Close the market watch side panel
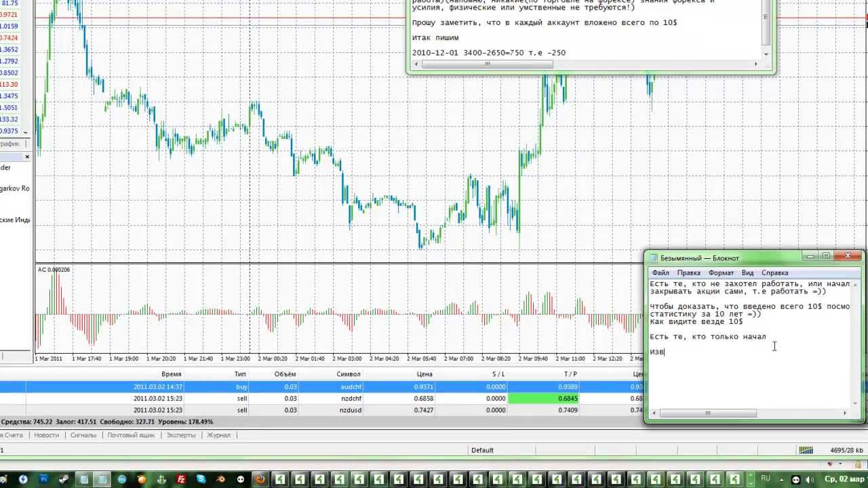 pyautogui.click(x=27, y=157)
